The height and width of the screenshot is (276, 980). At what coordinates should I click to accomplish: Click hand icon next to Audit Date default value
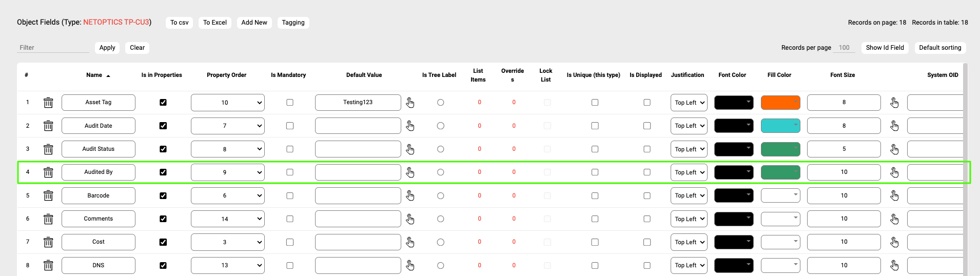pyautogui.click(x=410, y=126)
